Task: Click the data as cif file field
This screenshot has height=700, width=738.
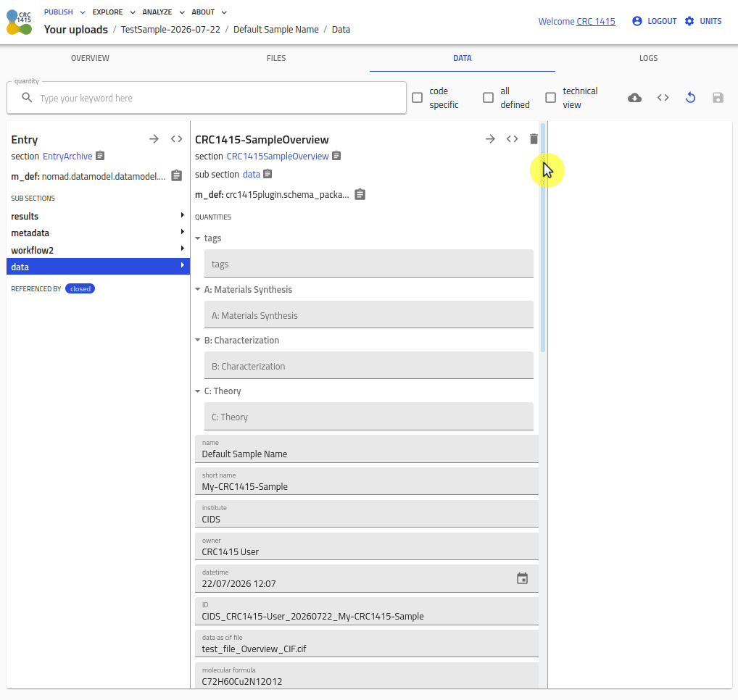Action: coord(367,643)
